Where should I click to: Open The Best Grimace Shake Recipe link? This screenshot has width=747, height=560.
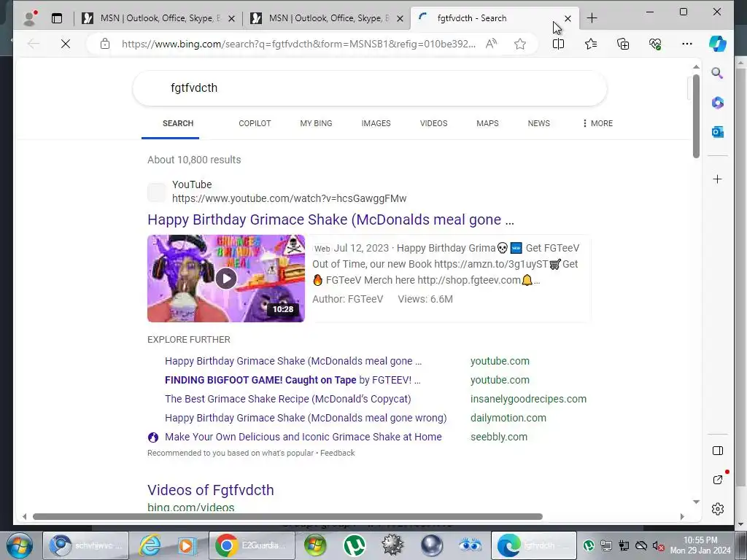[x=287, y=399]
